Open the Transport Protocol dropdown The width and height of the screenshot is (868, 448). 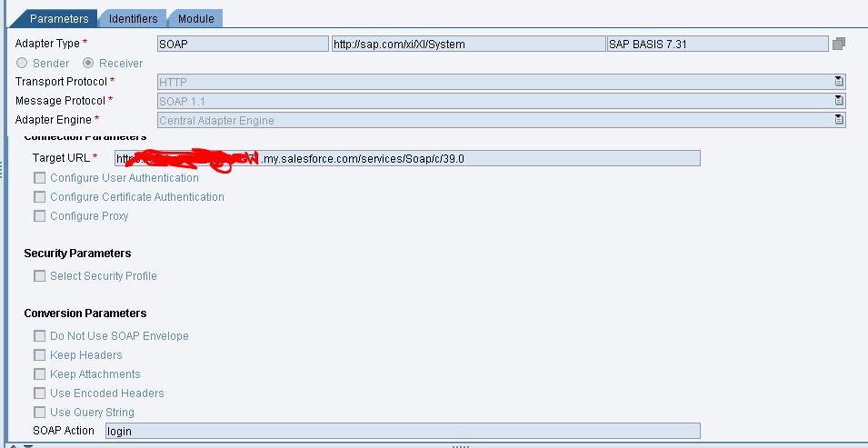coord(839,82)
